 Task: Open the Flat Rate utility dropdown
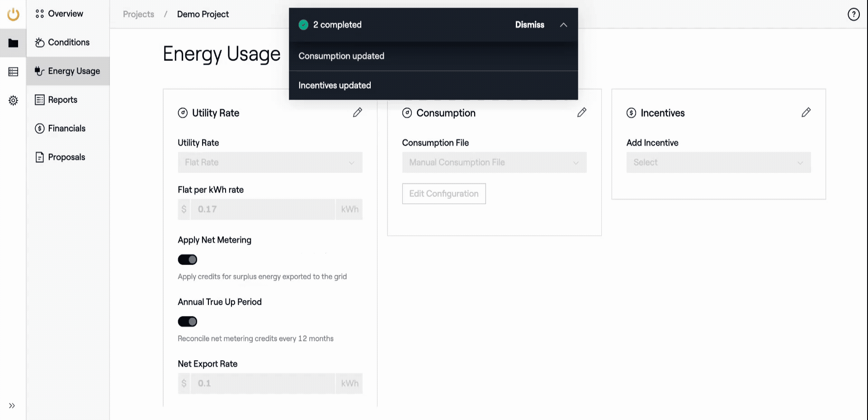point(270,162)
